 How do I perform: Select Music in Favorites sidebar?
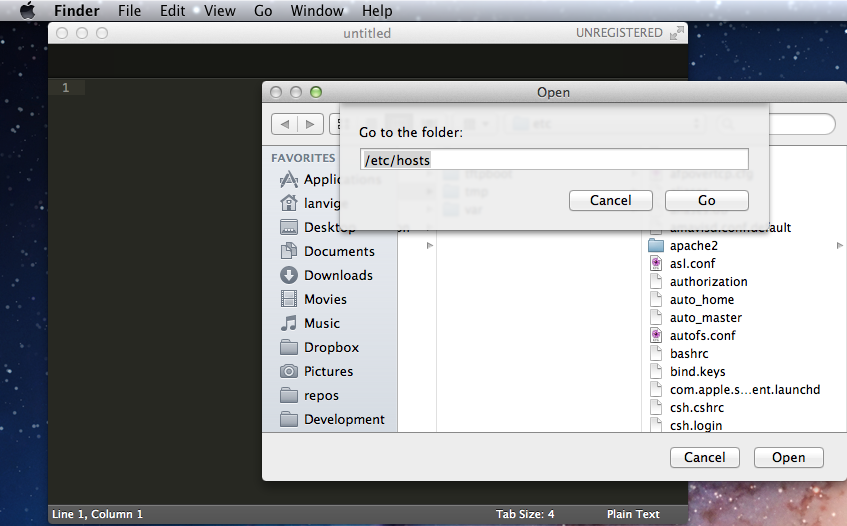click(310, 323)
